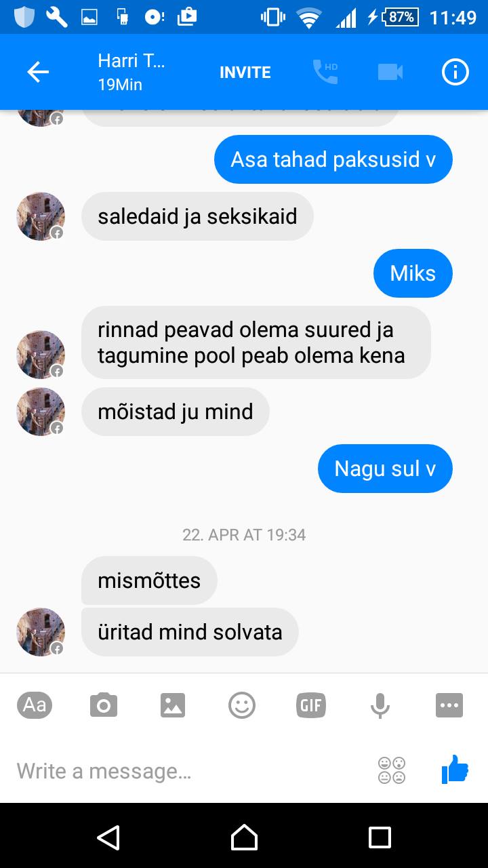The width and height of the screenshot is (488, 868).
Task: Tap Android recent apps square button
Action: pos(380,837)
